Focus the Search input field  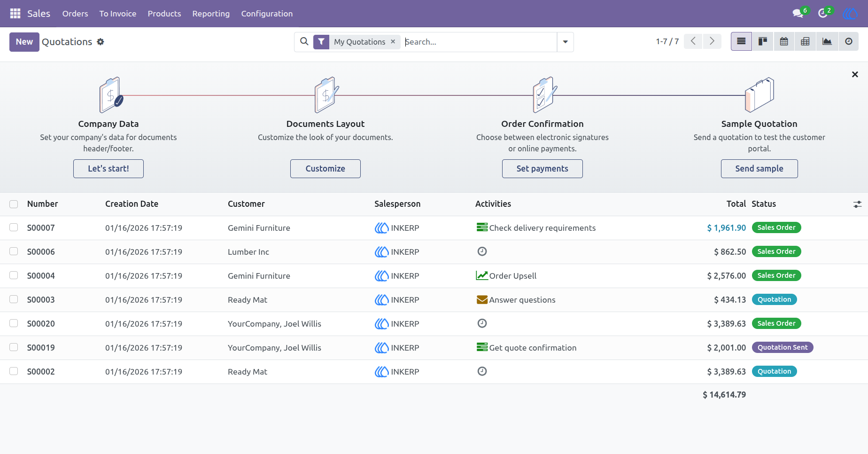pos(479,42)
